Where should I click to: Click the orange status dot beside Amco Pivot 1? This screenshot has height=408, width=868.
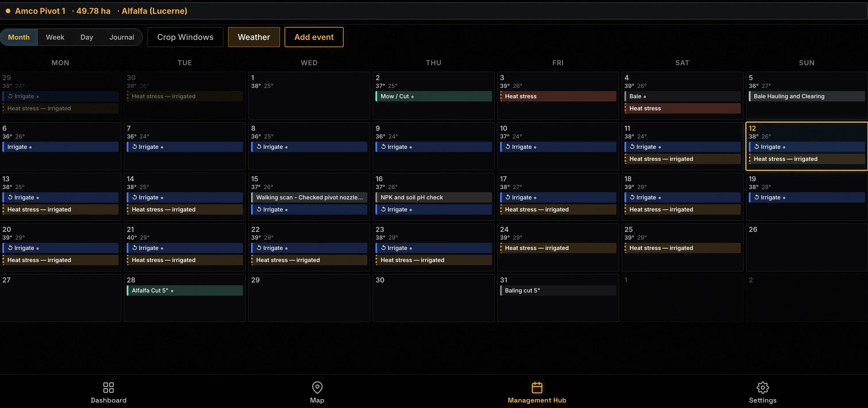point(8,11)
